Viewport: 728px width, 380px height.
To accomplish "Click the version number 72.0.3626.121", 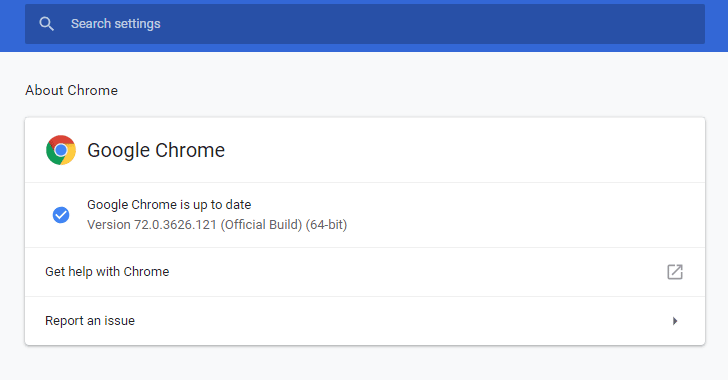I will click(176, 225).
